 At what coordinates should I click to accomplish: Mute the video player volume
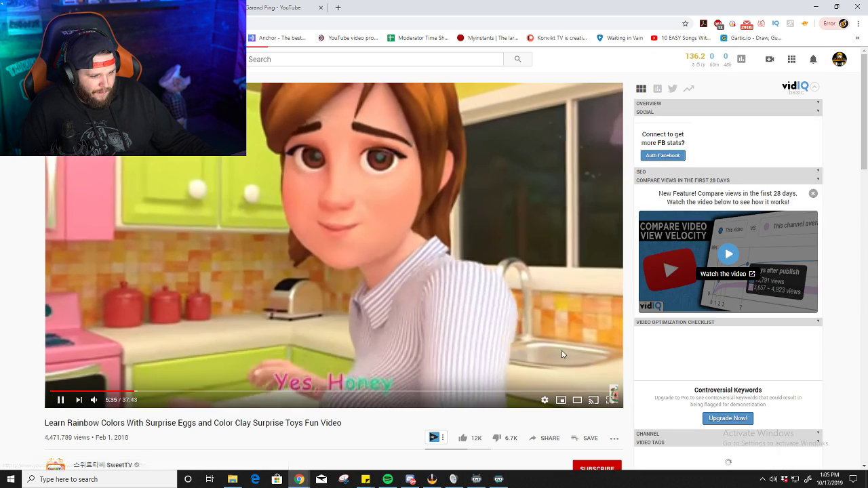pos(94,400)
